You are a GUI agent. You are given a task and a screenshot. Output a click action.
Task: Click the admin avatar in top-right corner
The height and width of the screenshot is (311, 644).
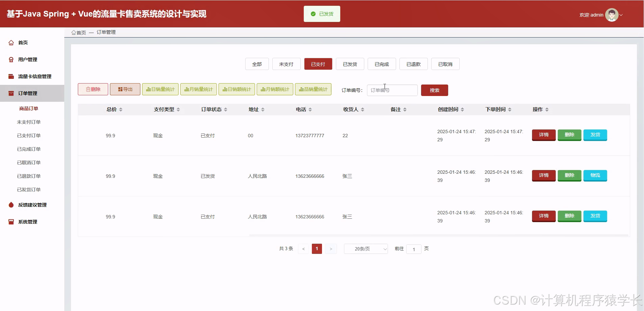click(x=612, y=15)
